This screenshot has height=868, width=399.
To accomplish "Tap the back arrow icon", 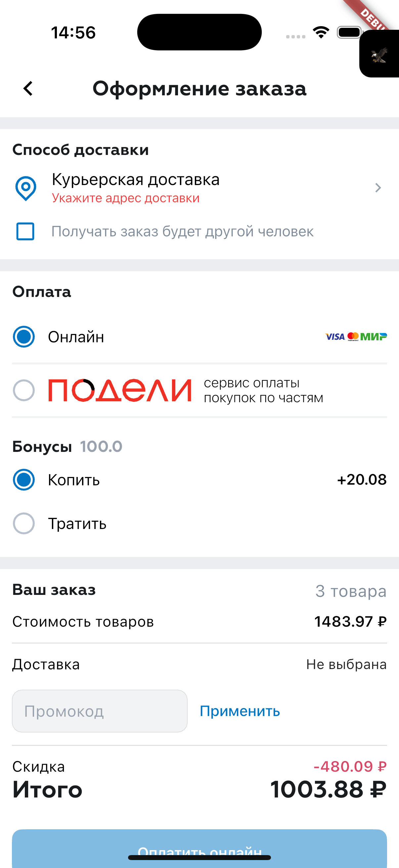I will pyautogui.click(x=28, y=89).
